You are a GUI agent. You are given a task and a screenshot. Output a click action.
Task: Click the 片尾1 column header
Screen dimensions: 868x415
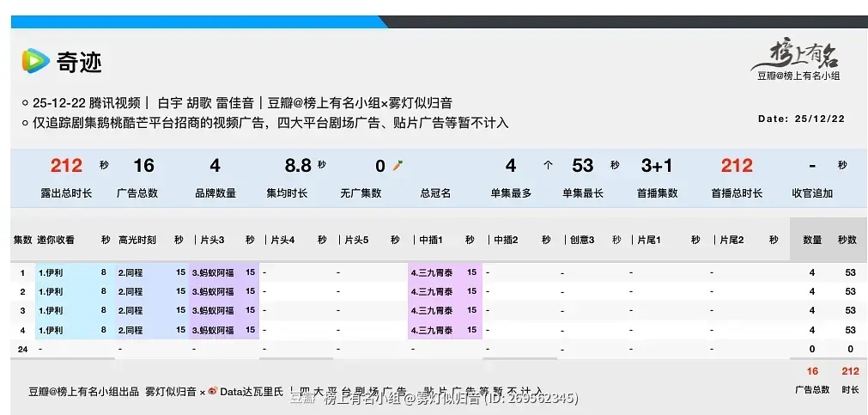pyautogui.click(x=649, y=240)
